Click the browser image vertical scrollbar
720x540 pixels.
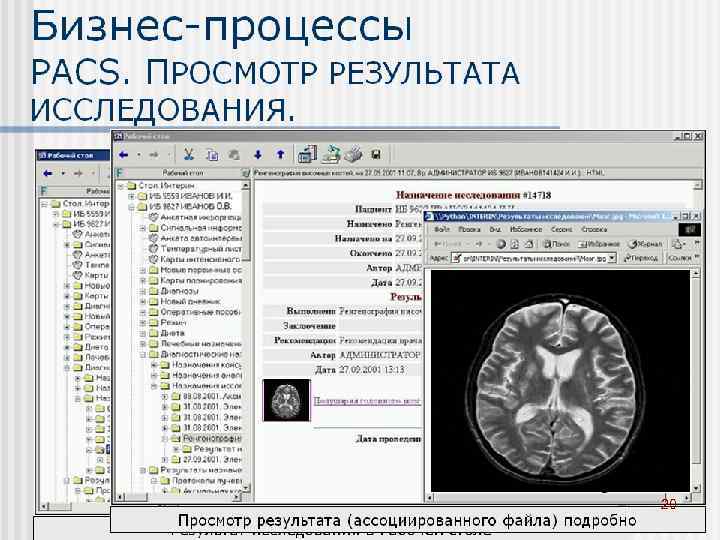(696, 380)
